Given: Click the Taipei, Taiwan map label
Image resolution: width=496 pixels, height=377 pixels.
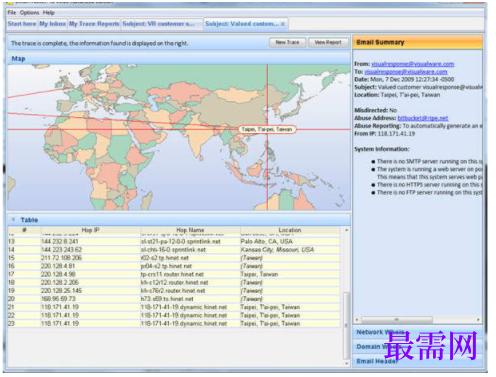Looking at the screenshot, I should click(x=267, y=129).
